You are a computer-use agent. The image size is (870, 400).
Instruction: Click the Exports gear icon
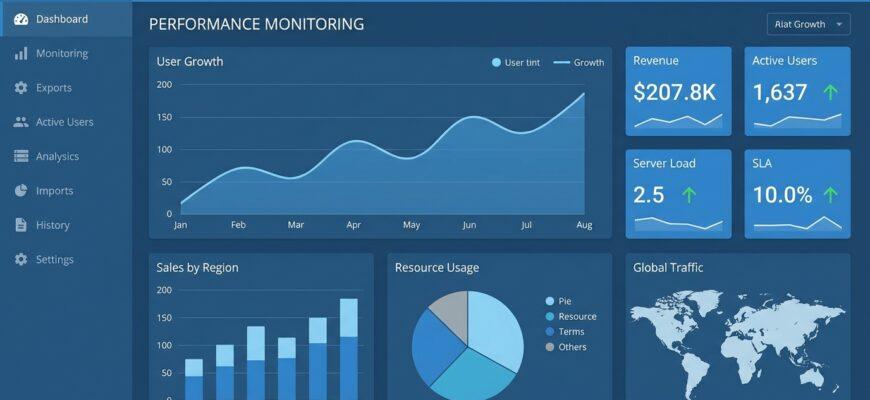[21, 88]
